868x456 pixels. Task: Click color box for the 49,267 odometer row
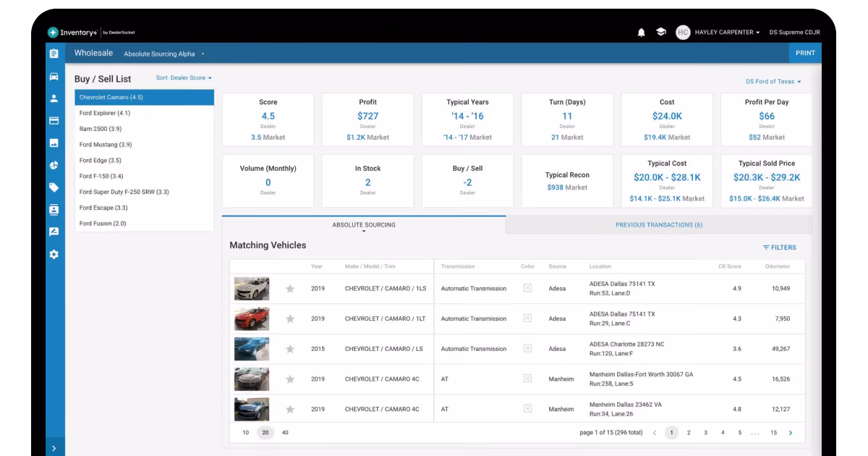[527, 348]
